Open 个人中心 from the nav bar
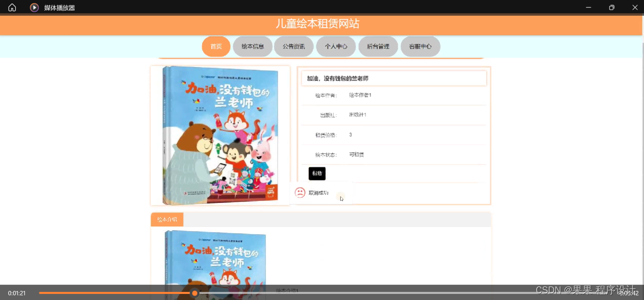This screenshot has width=644, height=300. click(x=336, y=47)
